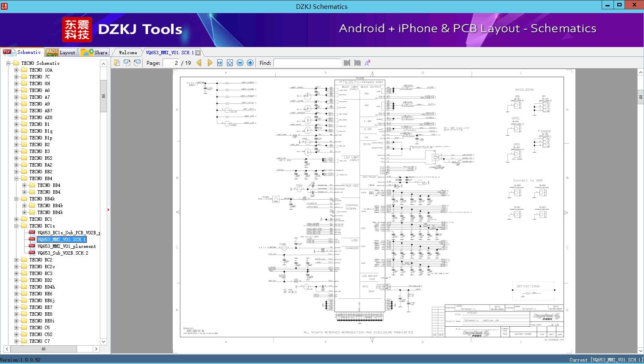Zoom in with the plus icon
644x364 pixels.
250,63
